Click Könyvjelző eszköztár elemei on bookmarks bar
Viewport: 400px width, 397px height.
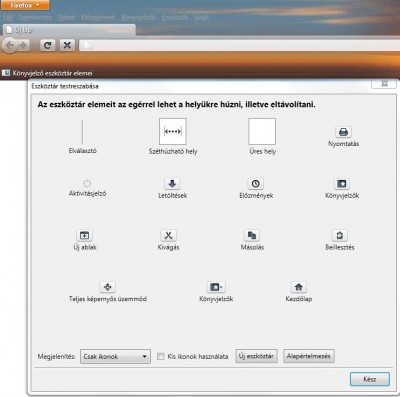click(47, 73)
